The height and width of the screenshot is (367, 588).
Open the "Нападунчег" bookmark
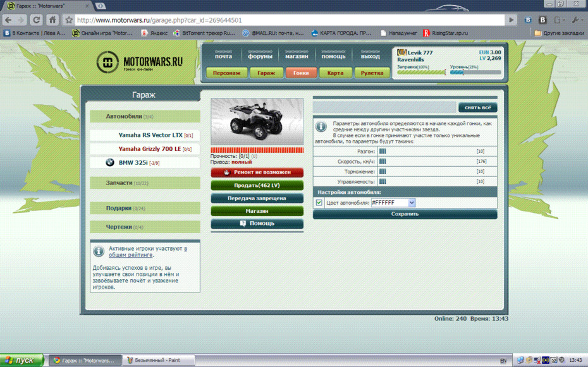tap(398, 33)
